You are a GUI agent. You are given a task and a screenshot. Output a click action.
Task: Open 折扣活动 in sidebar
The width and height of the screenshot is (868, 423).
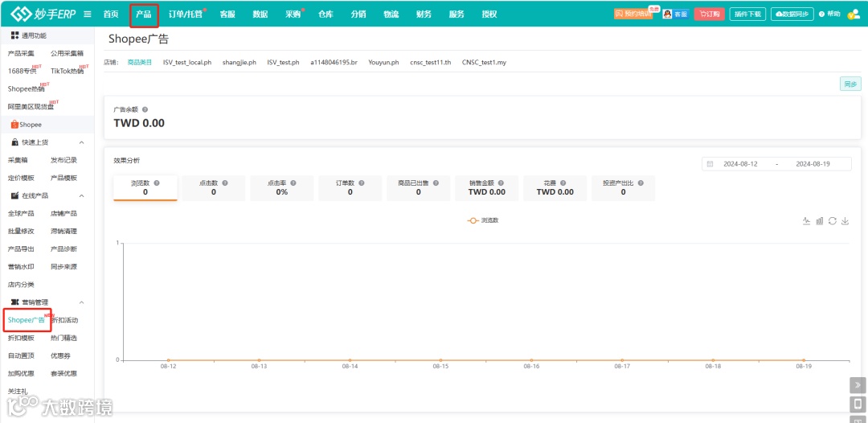pyautogui.click(x=65, y=320)
